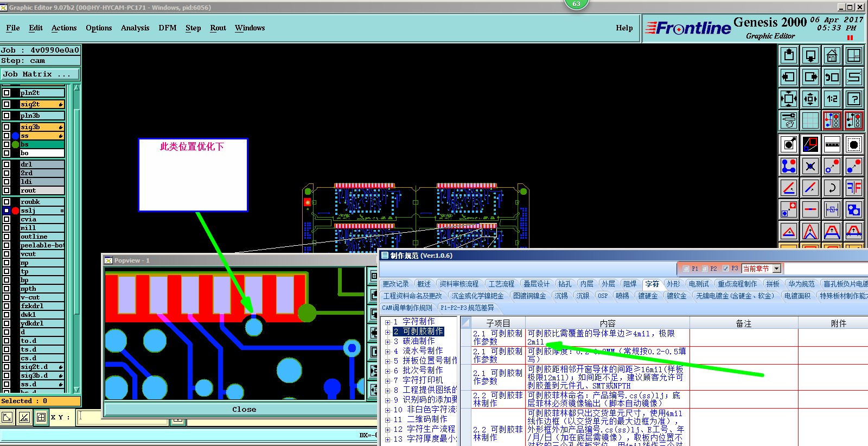Click the question mark help icon

[854, 99]
